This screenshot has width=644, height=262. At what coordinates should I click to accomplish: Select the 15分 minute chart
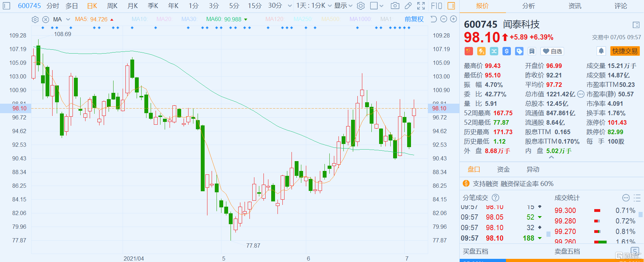tap(255, 6)
